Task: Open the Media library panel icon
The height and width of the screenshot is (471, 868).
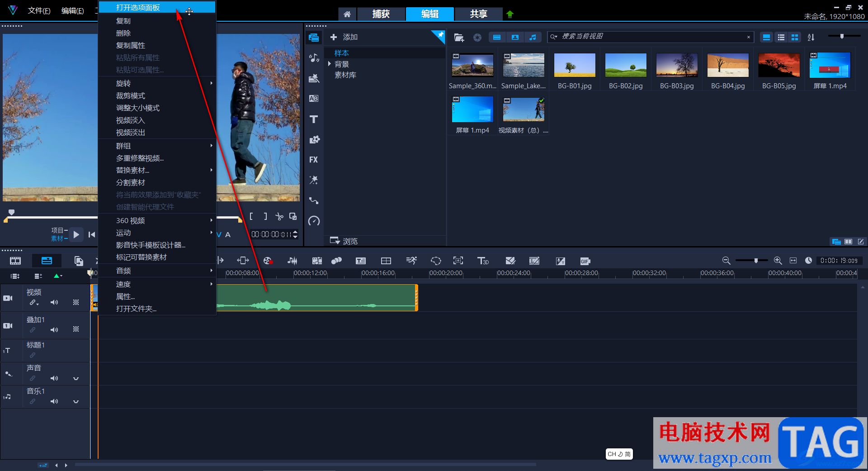Action: 314,38
